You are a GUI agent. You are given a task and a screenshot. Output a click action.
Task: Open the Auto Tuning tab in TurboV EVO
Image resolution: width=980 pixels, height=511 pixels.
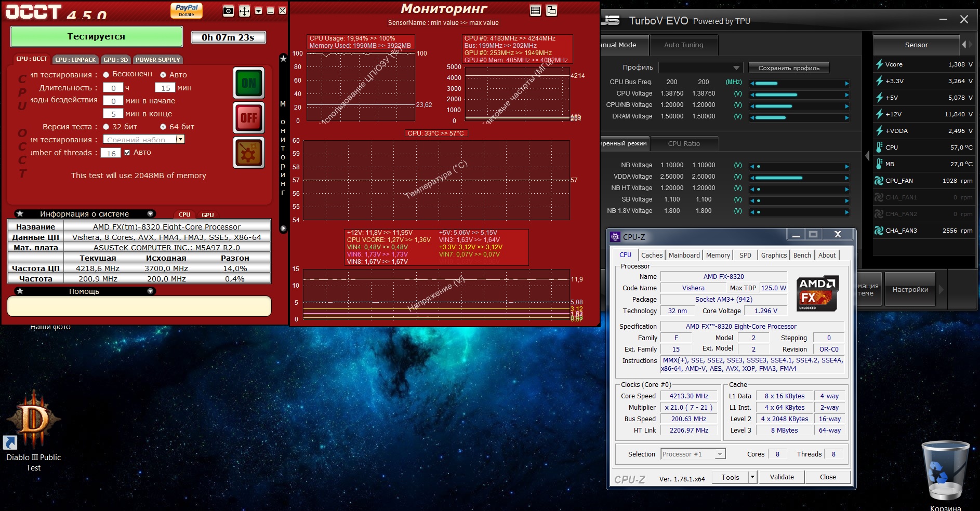[x=684, y=45]
